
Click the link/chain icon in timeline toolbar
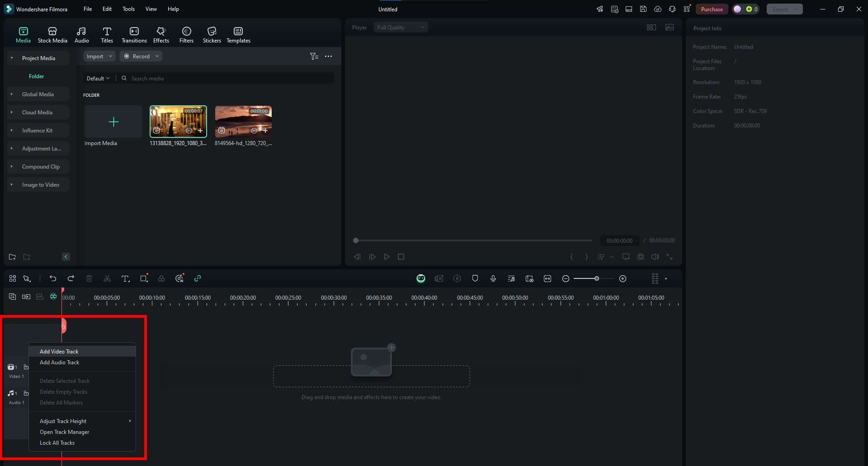[198, 278]
